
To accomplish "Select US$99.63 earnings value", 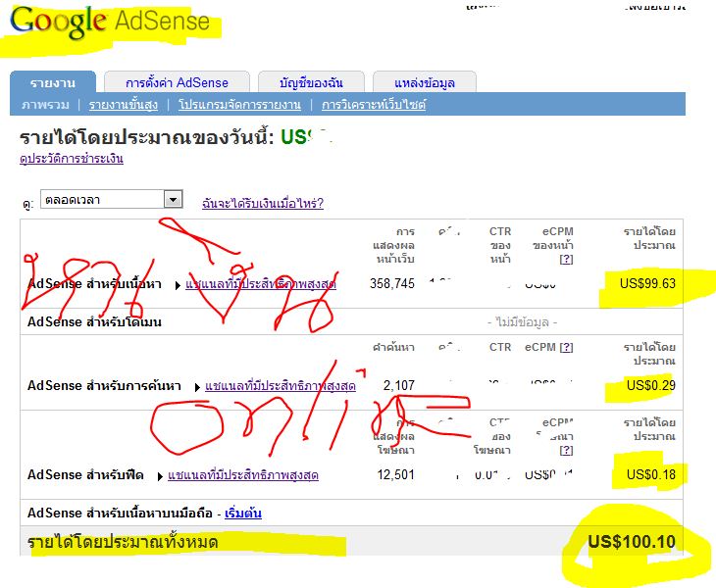I will [x=647, y=284].
